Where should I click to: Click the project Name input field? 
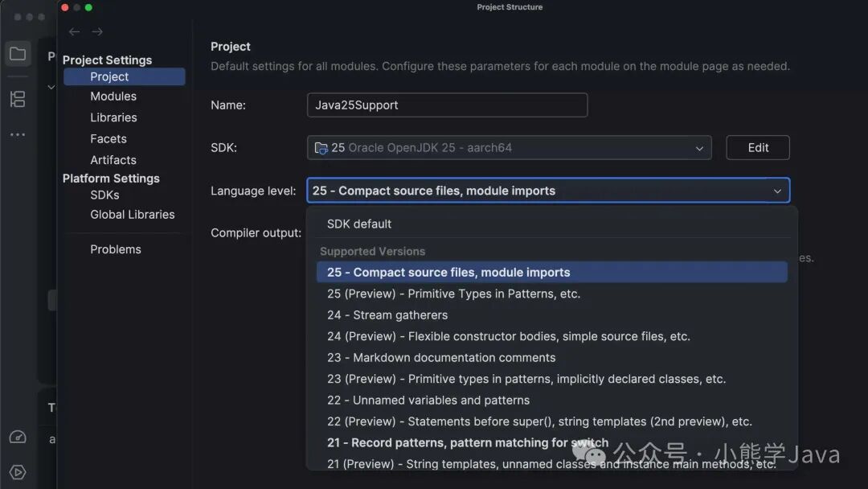pyautogui.click(x=447, y=105)
